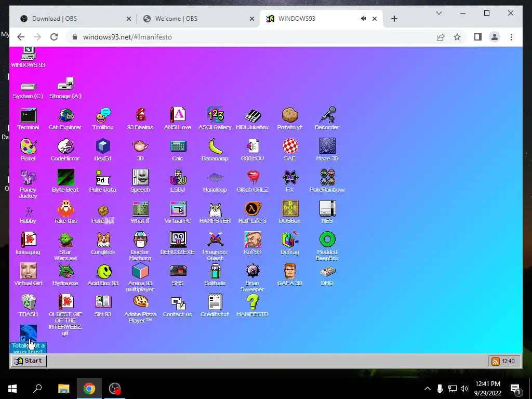
Task: Switch to Welcome | OBS tab
Action: tap(198, 19)
